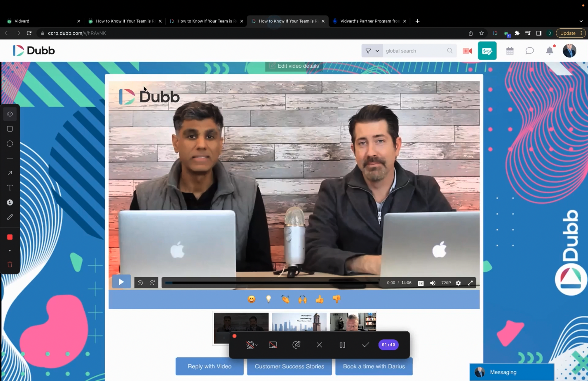Finish recording with the checkmark
Screen dimensions: 588x381
[x=365, y=345]
